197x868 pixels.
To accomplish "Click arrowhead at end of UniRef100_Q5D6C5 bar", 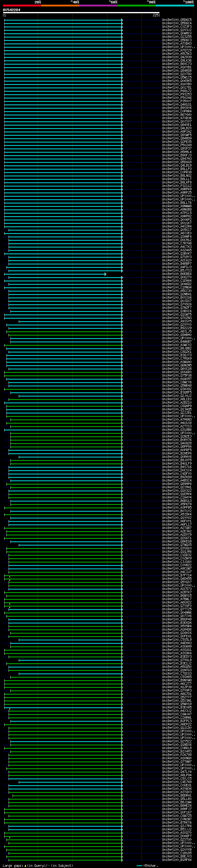I will (122, 20).
